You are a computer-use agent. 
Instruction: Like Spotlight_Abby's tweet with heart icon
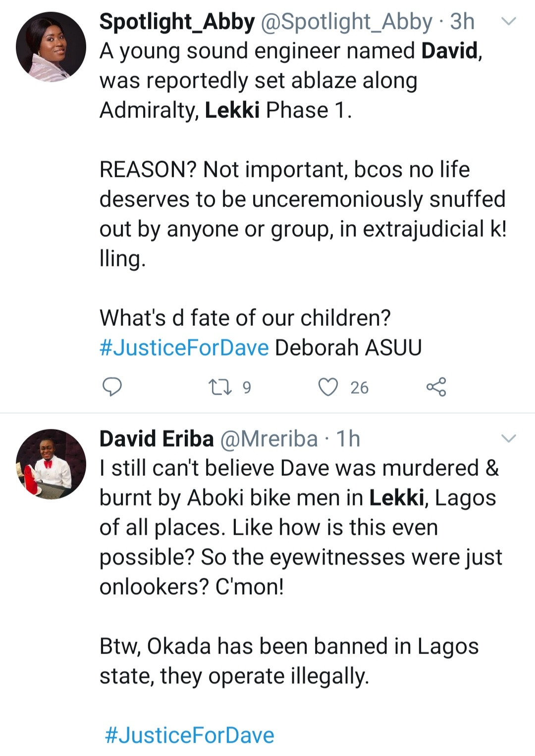[327, 387]
